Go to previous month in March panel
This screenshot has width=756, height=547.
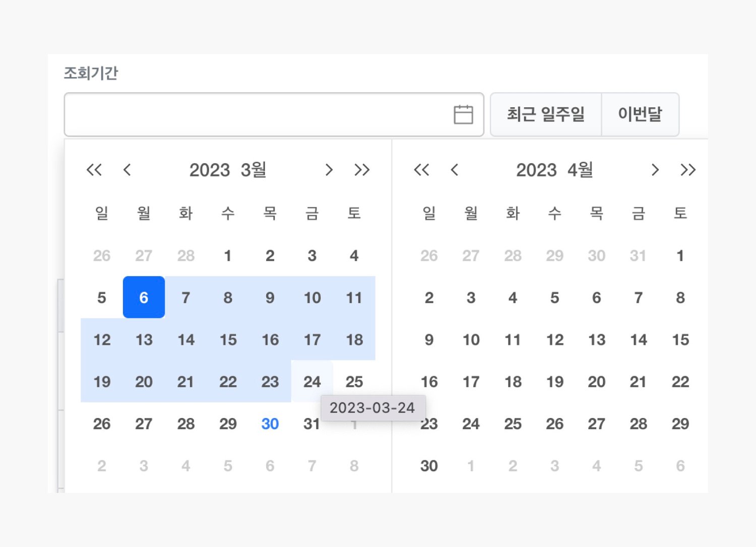127,170
